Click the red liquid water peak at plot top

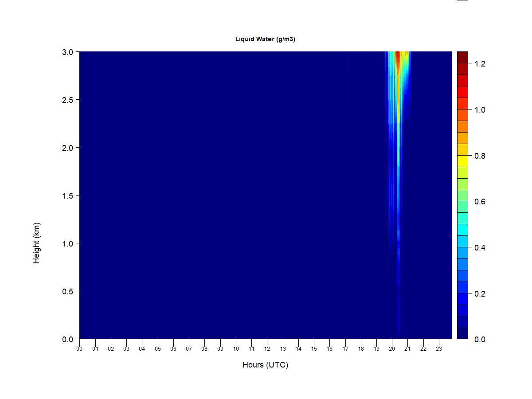pyautogui.click(x=398, y=60)
